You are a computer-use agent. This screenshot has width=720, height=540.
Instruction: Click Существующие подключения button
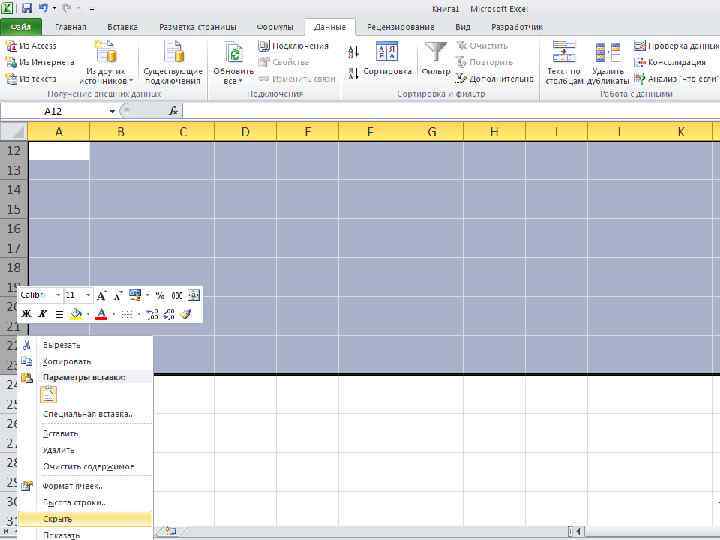173,63
